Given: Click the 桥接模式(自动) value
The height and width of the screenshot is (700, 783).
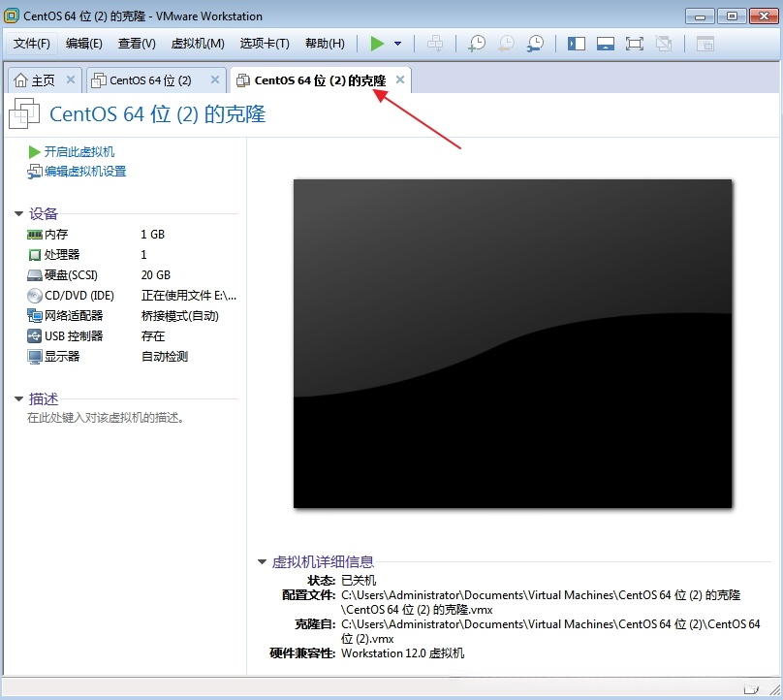Looking at the screenshot, I should point(180,316).
